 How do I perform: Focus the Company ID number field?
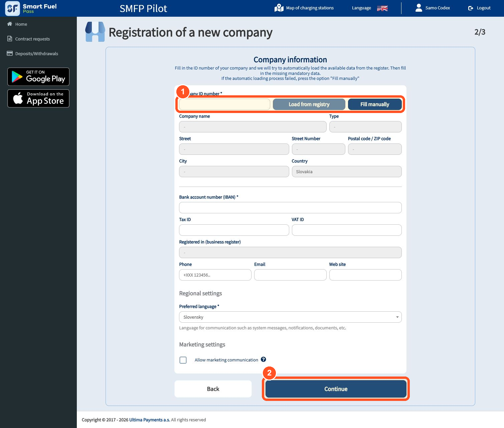tap(224, 104)
